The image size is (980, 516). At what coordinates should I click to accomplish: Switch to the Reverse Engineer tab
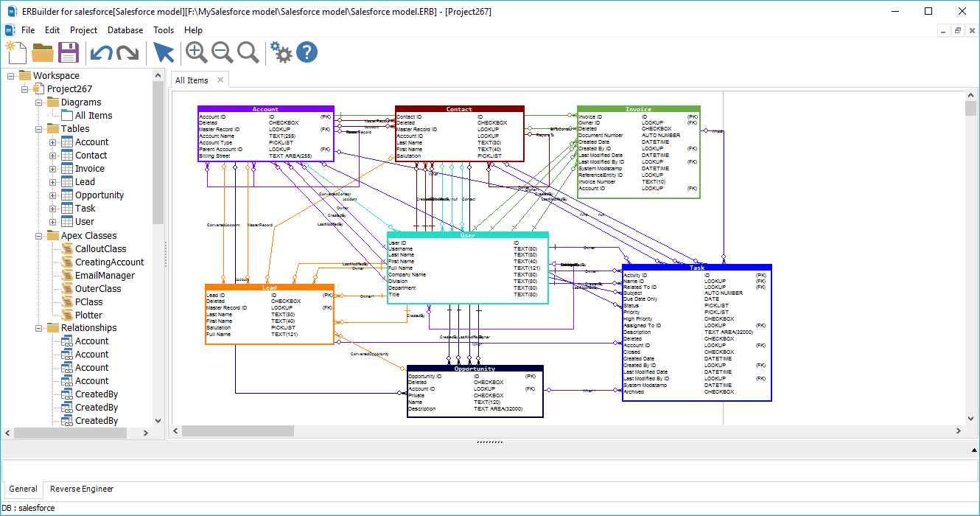point(82,489)
